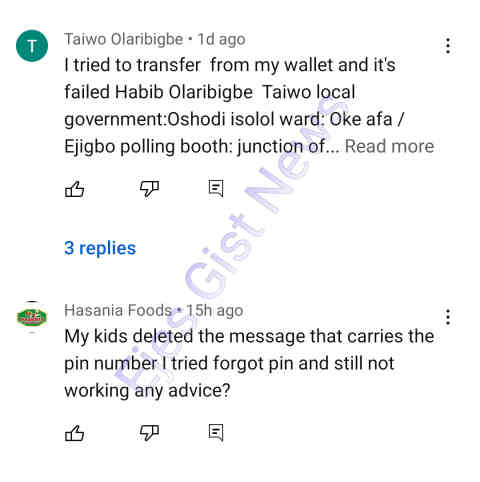Tap the Ejigbo polling booth line of text
The width and height of the screenshot is (480, 482).
202,147
